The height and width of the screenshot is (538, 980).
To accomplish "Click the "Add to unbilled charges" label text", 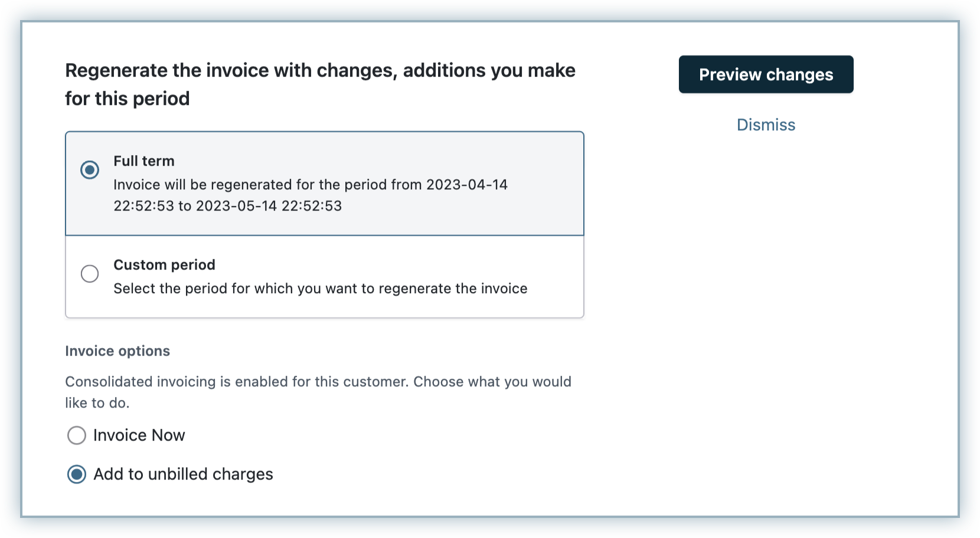I will [x=183, y=474].
